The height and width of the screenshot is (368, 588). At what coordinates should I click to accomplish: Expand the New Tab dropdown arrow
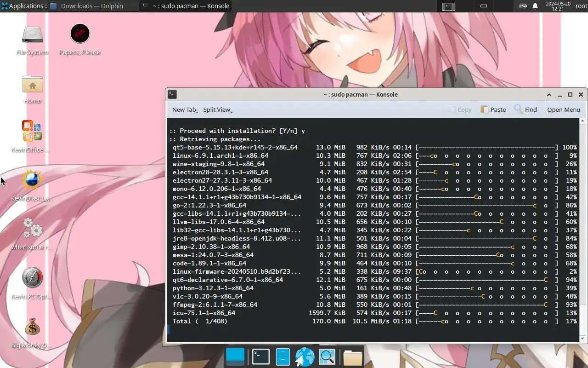pyautogui.click(x=198, y=111)
